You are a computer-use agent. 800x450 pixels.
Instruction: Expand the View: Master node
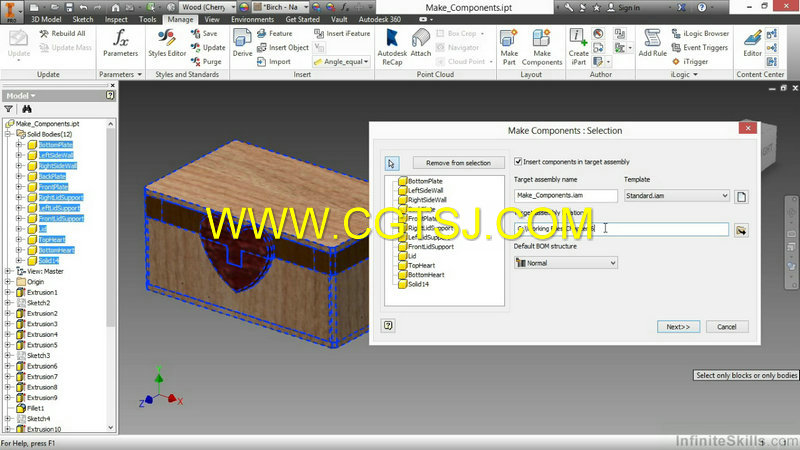pyautogui.click(x=8, y=271)
